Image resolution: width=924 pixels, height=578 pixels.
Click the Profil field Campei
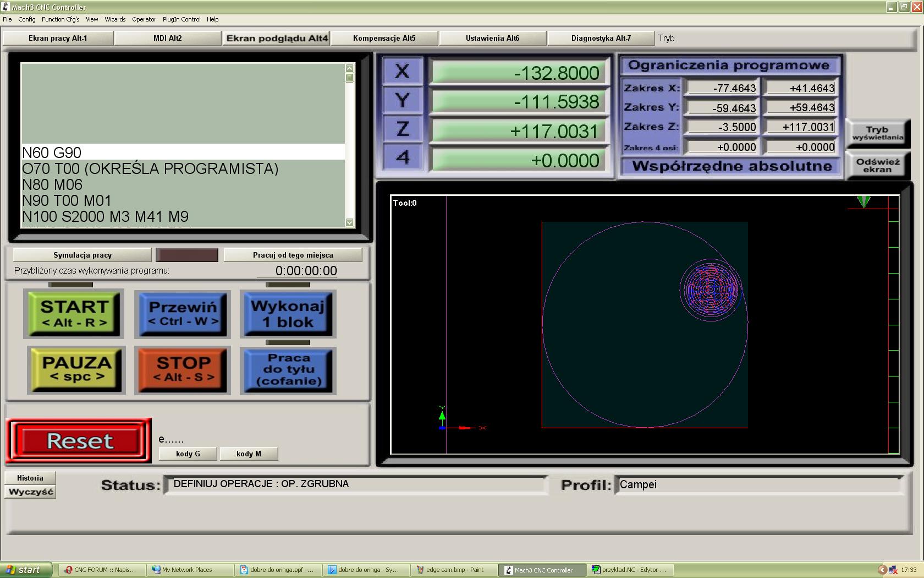[x=759, y=484]
